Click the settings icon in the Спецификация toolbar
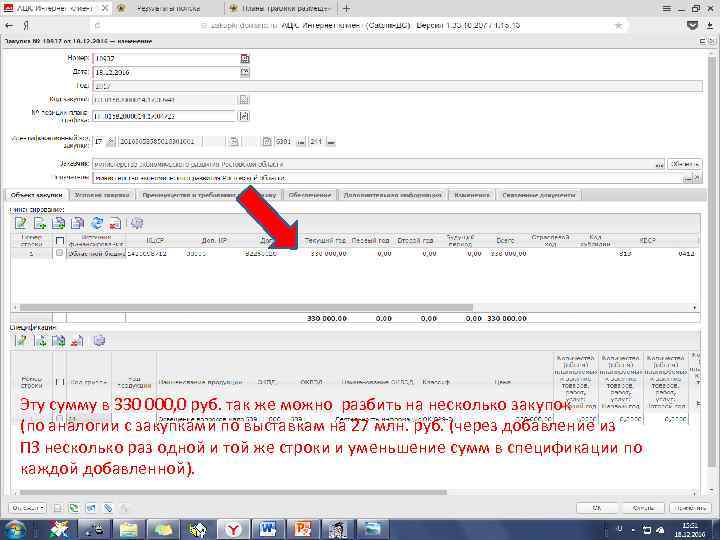This screenshot has height=540, width=720. (99, 341)
